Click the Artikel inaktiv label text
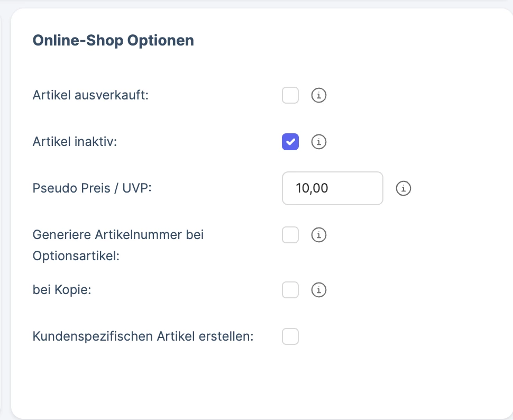The image size is (513, 420). click(75, 142)
